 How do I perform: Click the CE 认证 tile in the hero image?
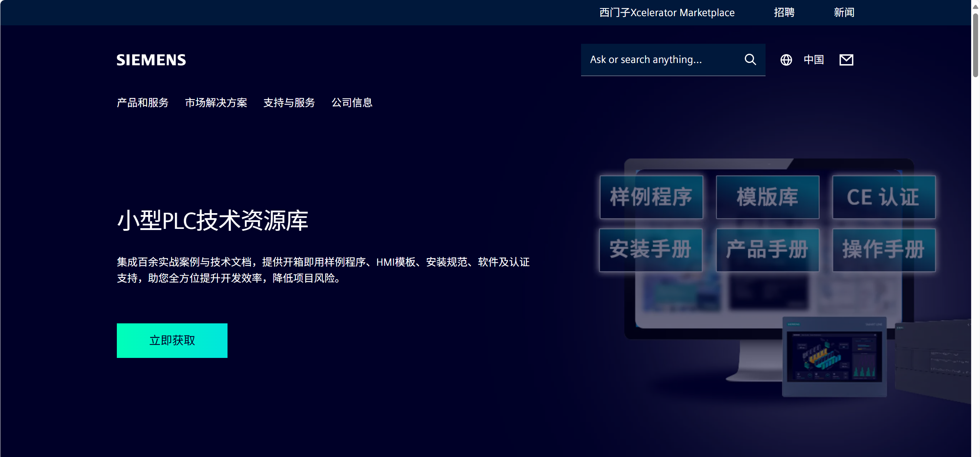point(883,197)
